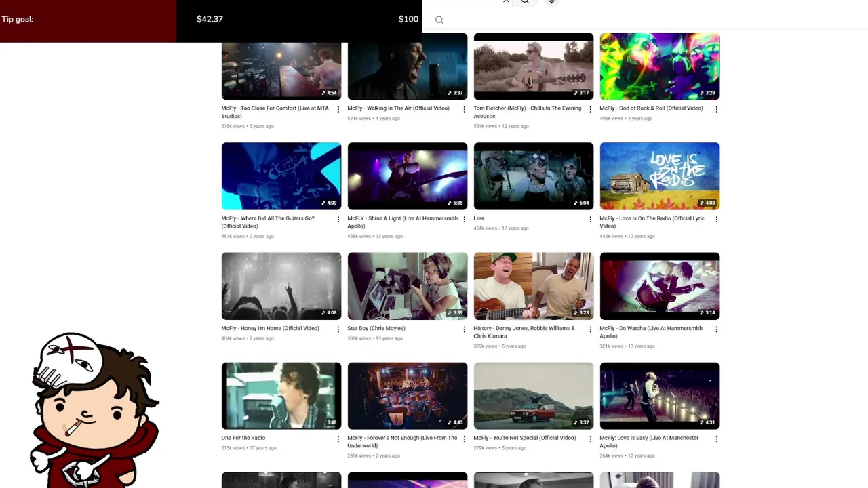This screenshot has height=488, width=868.
Task: Open options menu for Forever's Not Enough video
Action: 464,439
